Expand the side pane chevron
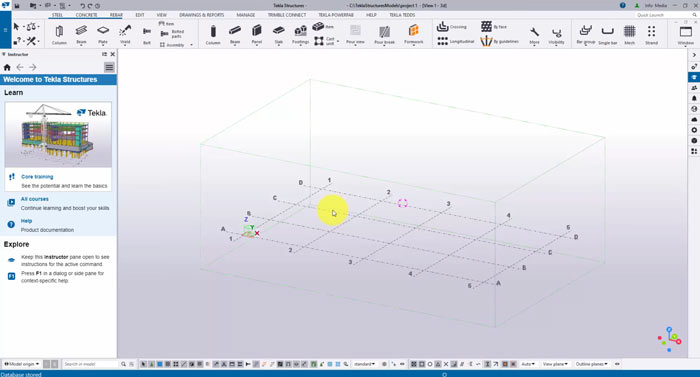Image resolution: width=700 pixels, height=377 pixels. 694,55
